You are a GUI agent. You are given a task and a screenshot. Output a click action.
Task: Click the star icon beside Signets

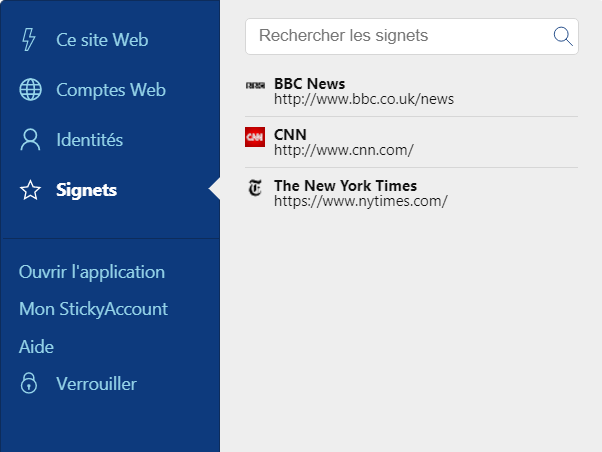pyautogui.click(x=30, y=190)
